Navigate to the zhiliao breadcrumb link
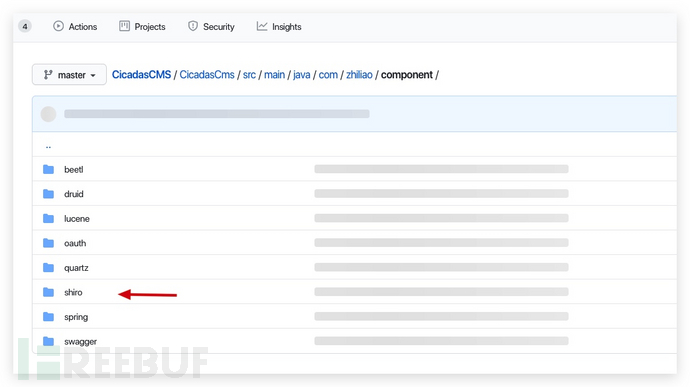 coord(359,75)
